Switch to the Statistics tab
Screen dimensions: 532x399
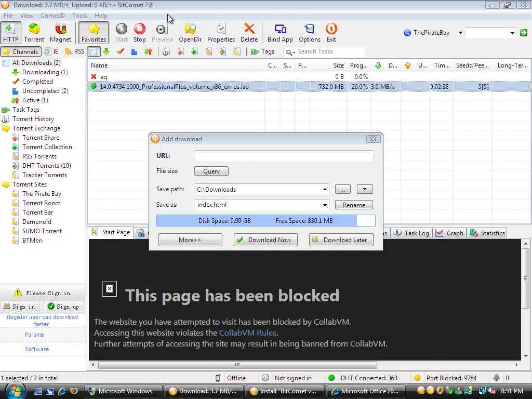tap(488, 233)
